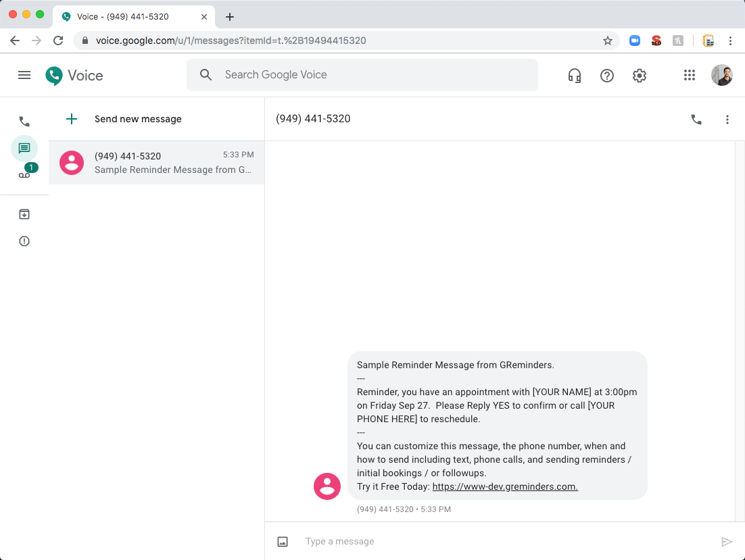Image resolution: width=745 pixels, height=560 pixels.
Task: Focus the Search Google Voice field
Action: tap(362, 74)
